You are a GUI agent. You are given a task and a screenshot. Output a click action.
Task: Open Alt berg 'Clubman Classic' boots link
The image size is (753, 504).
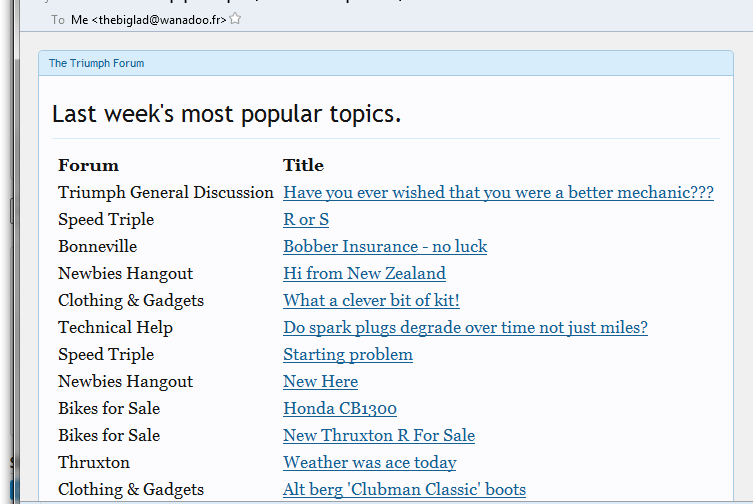click(404, 490)
